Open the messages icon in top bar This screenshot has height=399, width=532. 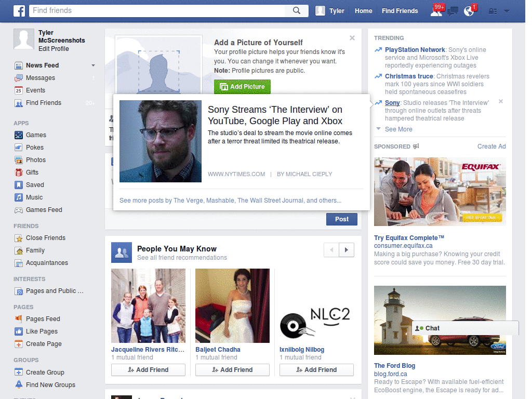[x=453, y=10]
